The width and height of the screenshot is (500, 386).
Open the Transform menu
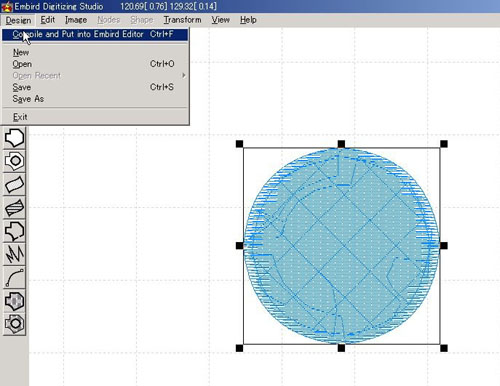(x=182, y=20)
